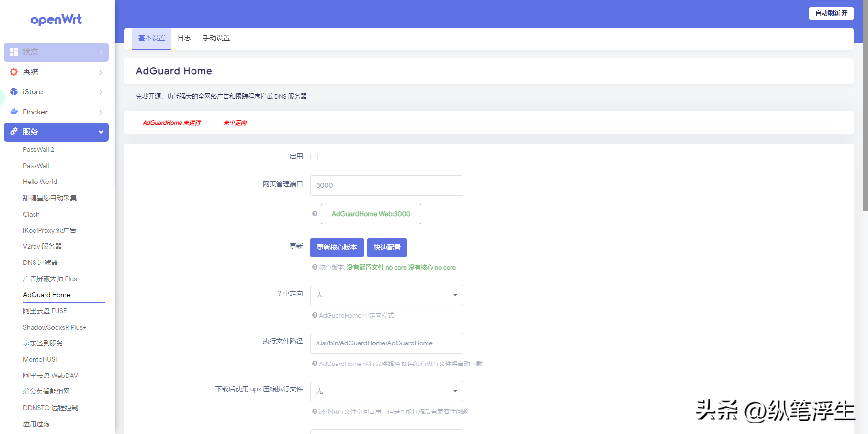868x434 pixels.
Task: Open ShadowSocksR Plus+ page
Action: (55, 327)
